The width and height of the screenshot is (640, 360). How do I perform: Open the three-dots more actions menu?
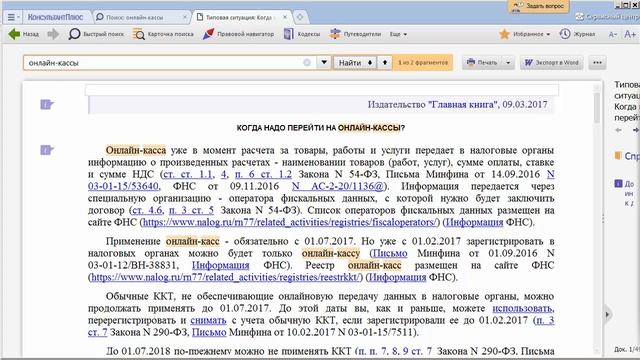coord(598,62)
